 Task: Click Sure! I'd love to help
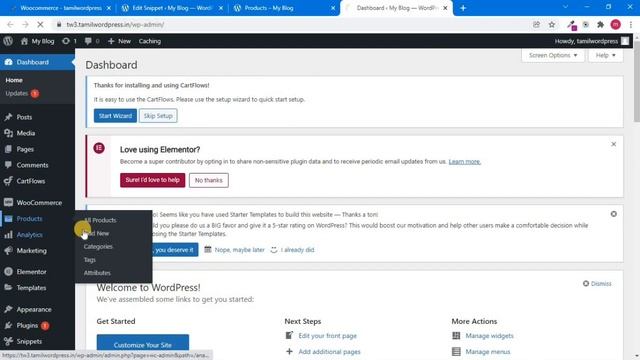[152, 180]
